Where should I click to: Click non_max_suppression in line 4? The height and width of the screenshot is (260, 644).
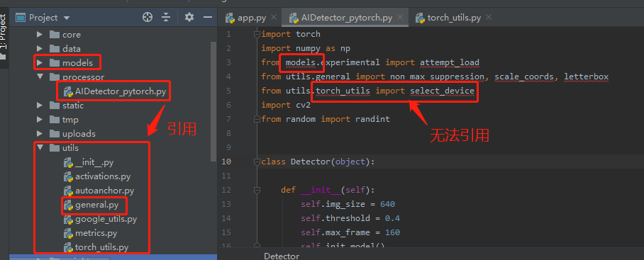[438, 77]
